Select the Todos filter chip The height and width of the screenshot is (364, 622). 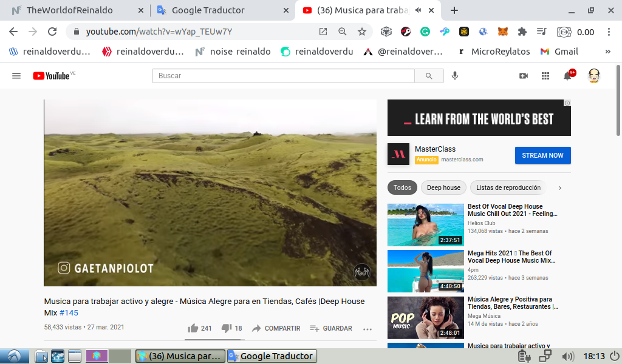[x=402, y=187]
